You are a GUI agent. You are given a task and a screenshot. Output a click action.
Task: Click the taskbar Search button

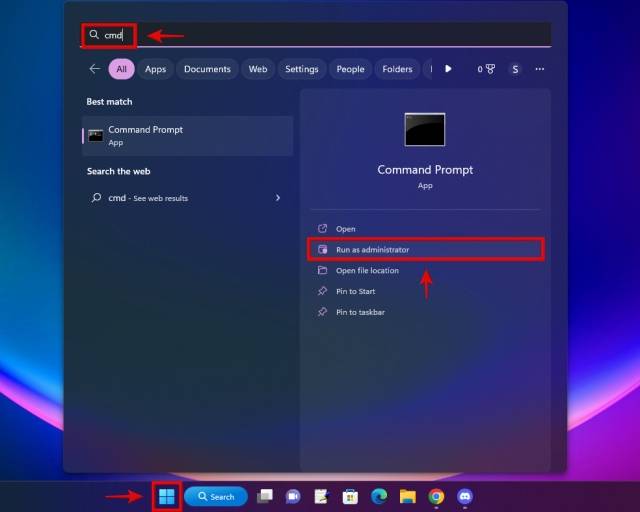pyautogui.click(x=216, y=496)
